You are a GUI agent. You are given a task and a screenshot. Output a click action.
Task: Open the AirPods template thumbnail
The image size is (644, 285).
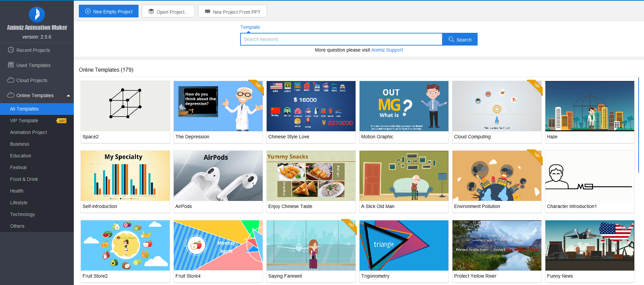pyautogui.click(x=218, y=176)
